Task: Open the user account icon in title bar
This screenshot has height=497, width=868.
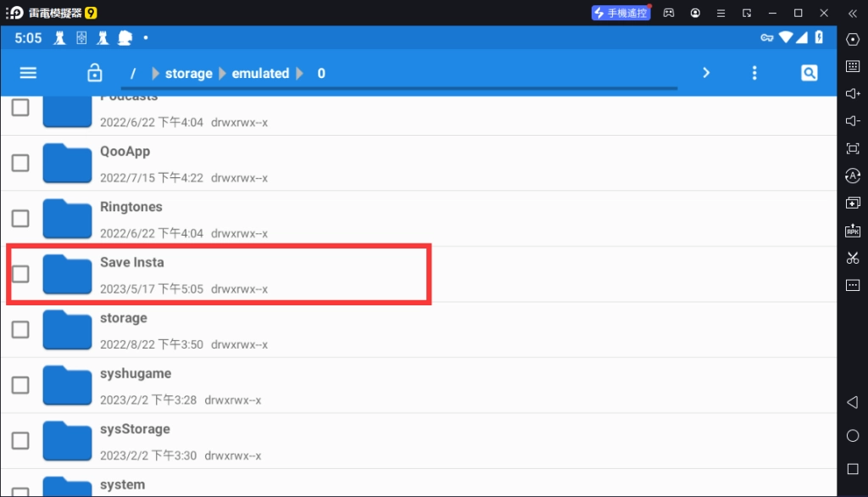Action: (695, 13)
